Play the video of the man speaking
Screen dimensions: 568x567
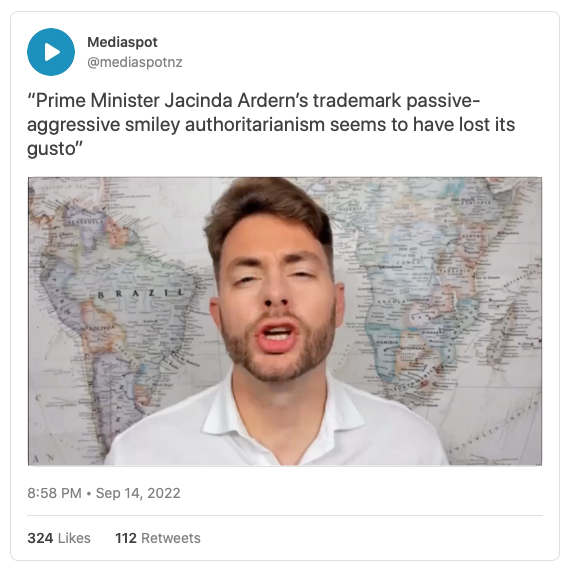[285, 321]
